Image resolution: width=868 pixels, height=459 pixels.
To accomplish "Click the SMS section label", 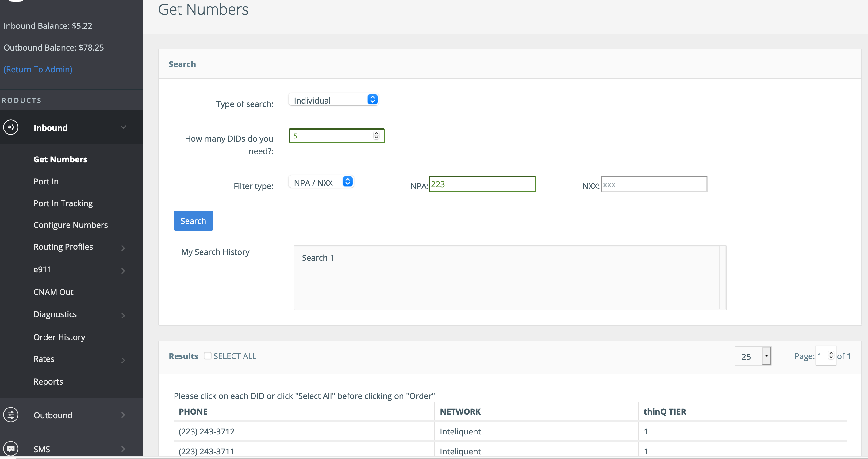I will pos(42,449).
